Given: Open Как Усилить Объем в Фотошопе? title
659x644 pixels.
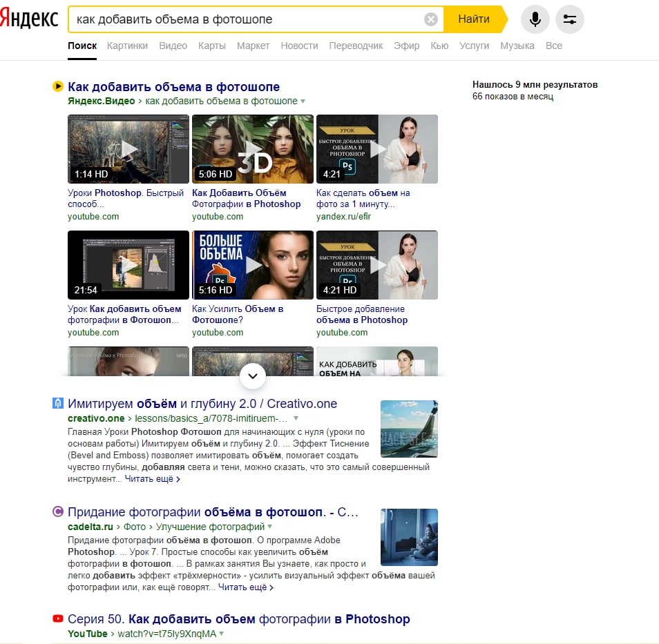Looking at the screenshot, I should pyautogui.click(x=238, y=314).
